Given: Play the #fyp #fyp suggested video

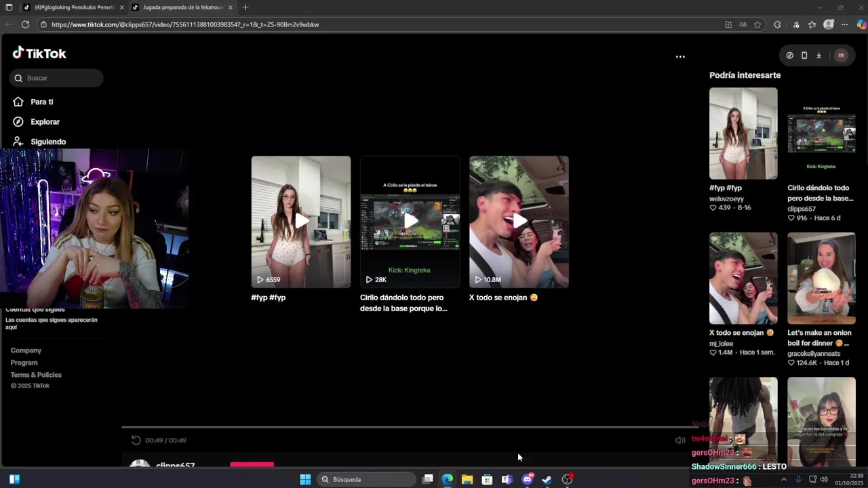Looking at the screenshot, I should pos(301,222).
